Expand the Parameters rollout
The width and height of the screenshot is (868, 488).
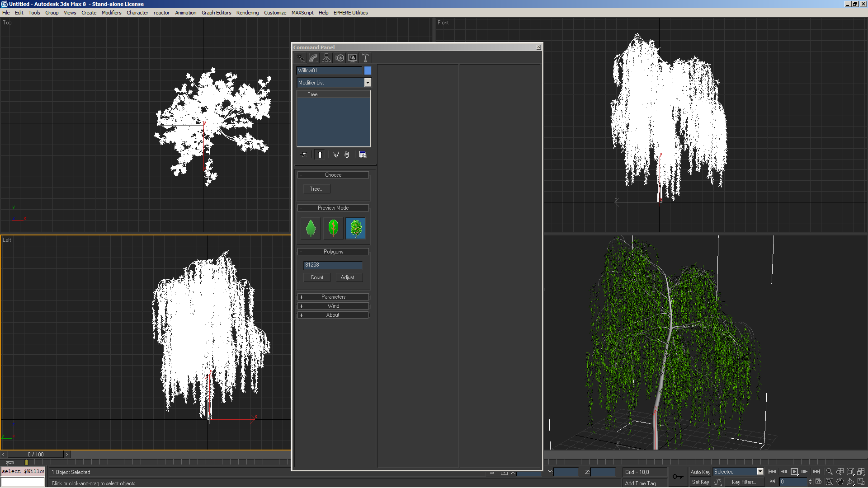click(x=333, y=297)
